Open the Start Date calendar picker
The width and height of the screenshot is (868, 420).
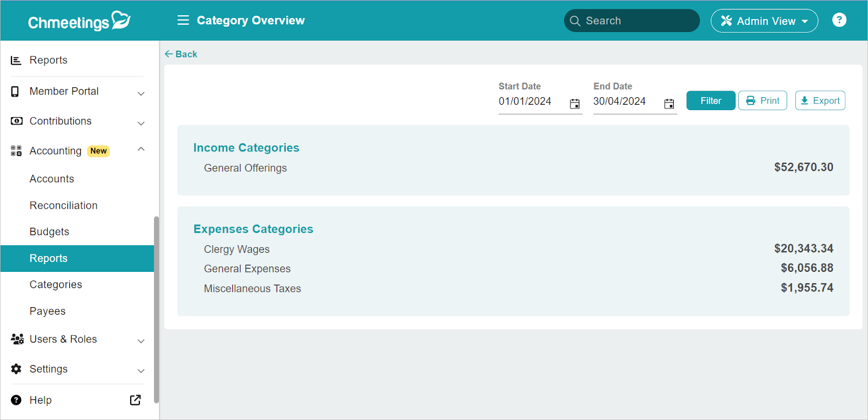click(x=575, y=104)
